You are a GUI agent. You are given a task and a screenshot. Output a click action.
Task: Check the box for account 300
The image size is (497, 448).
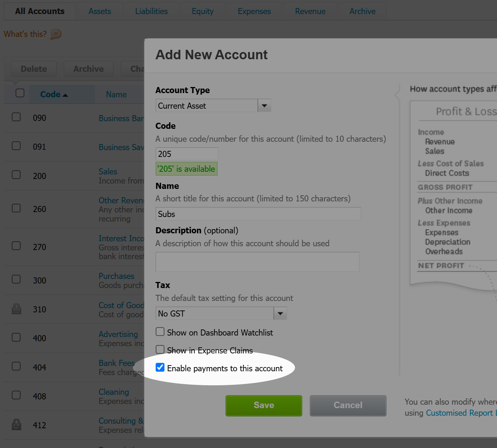(16, 279)
